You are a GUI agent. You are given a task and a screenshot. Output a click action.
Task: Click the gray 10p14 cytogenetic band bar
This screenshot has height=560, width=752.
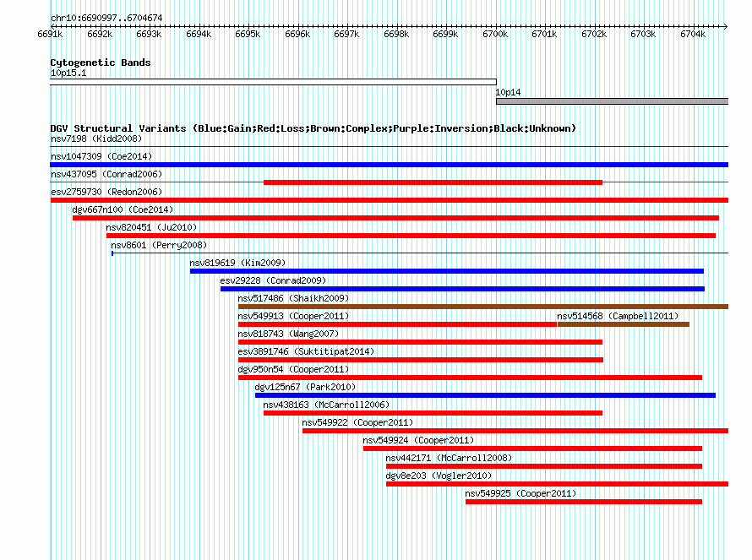pos(612,101)
